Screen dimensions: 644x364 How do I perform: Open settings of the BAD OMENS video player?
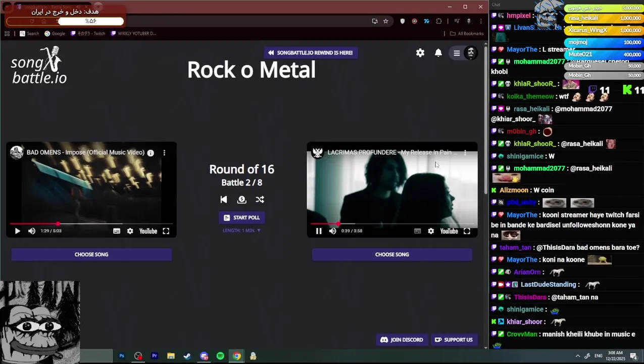coord(130,231)
